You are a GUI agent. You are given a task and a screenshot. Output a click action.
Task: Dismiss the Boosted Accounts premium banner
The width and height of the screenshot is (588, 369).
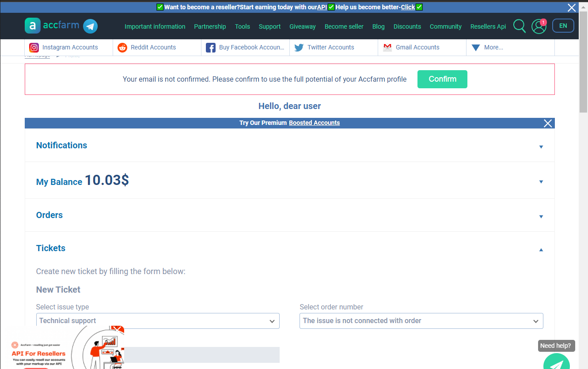548,123
